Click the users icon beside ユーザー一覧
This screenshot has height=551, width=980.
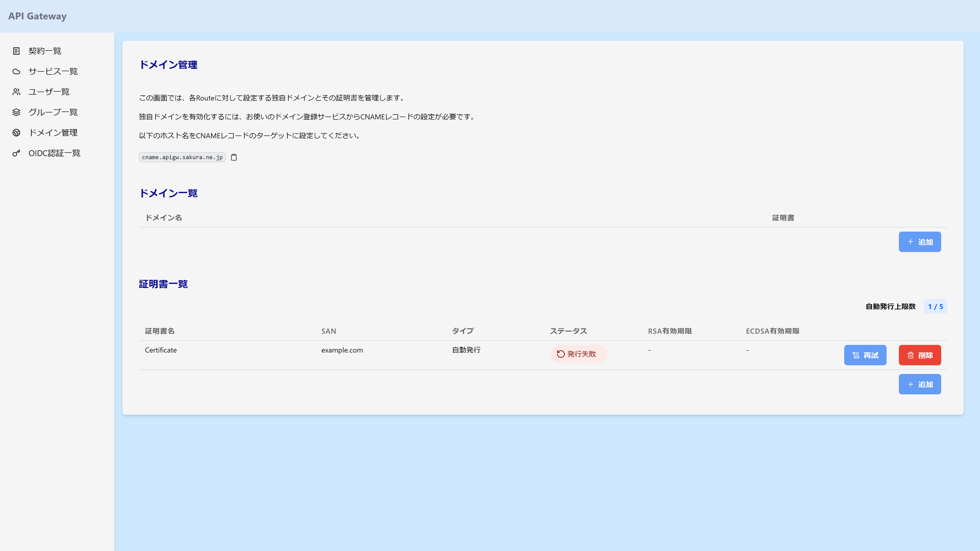click(16, 92)
